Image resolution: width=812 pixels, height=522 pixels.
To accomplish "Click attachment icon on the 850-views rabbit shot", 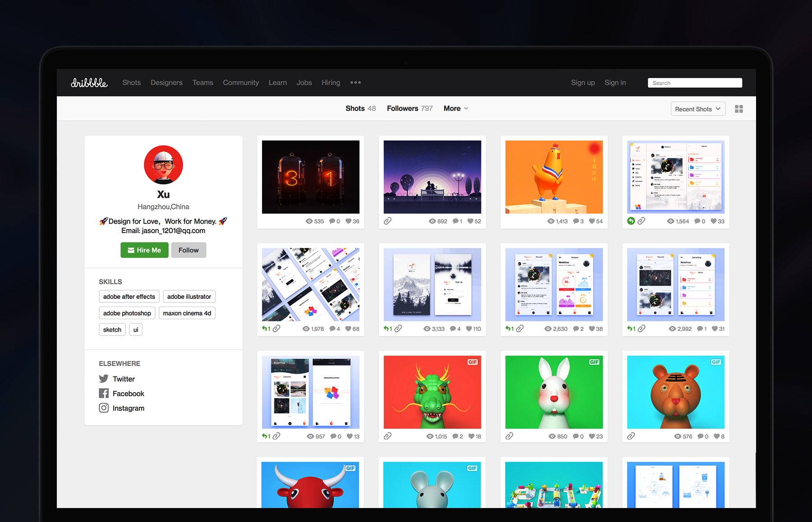I will click(x=509, y=436).
